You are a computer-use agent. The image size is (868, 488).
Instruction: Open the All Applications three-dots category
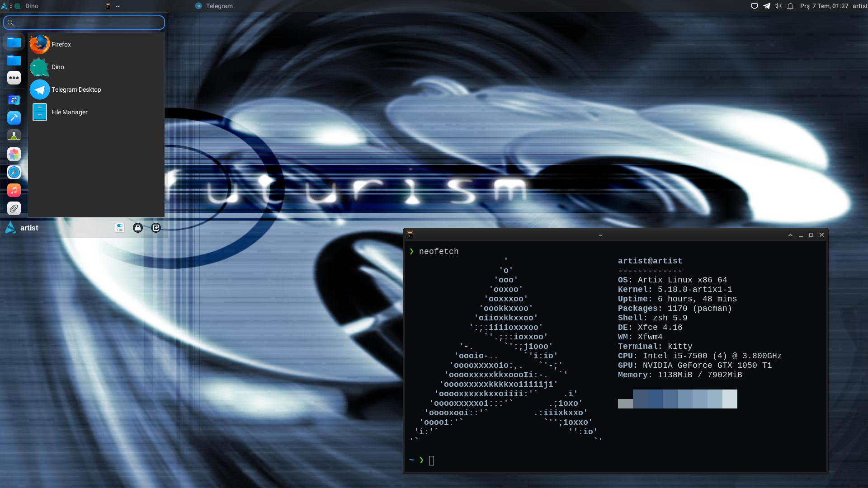(x=14, y=78)
